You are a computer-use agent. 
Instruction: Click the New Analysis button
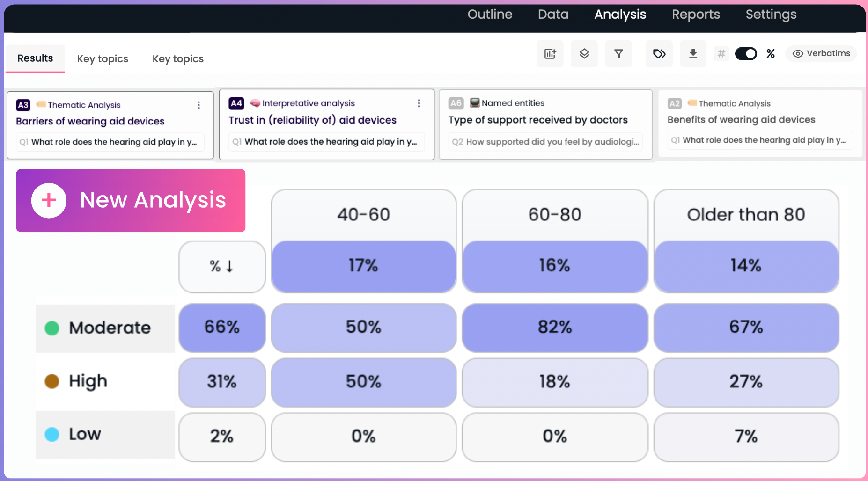[x=131, y=201]
